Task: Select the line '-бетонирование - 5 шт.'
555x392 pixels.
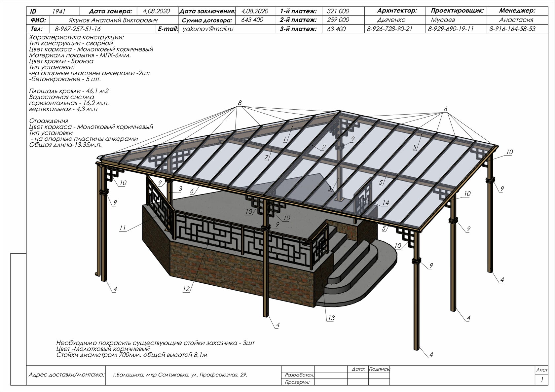Action: point(65,79)
